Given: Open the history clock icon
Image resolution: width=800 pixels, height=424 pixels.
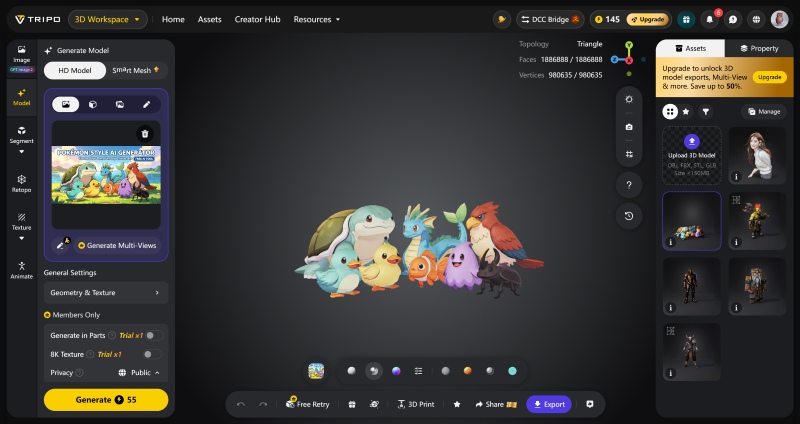Looking at the screenshot, I should tap(629, 216).
